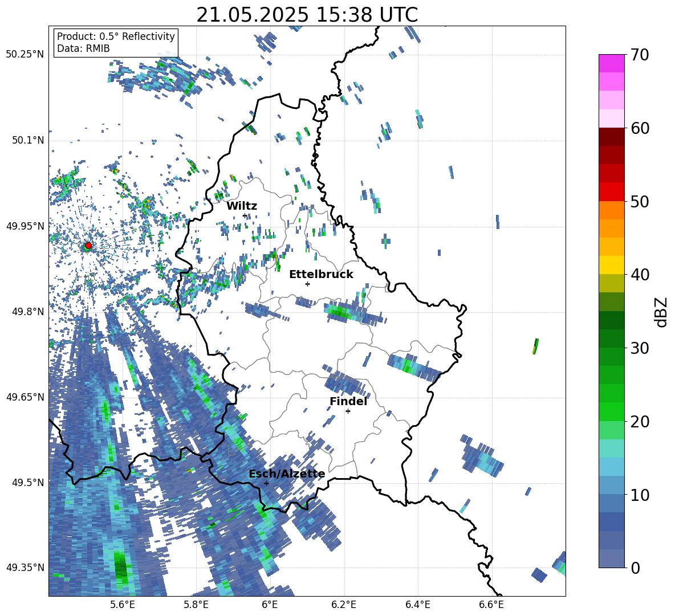Click the 0 colorbar tick value

(635, 568)
